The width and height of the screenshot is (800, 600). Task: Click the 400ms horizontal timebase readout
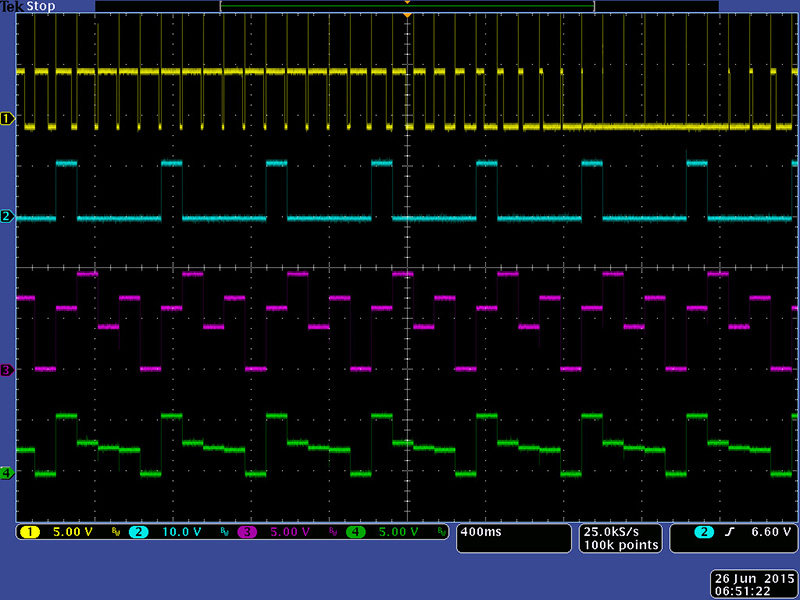tap(482, 532)
